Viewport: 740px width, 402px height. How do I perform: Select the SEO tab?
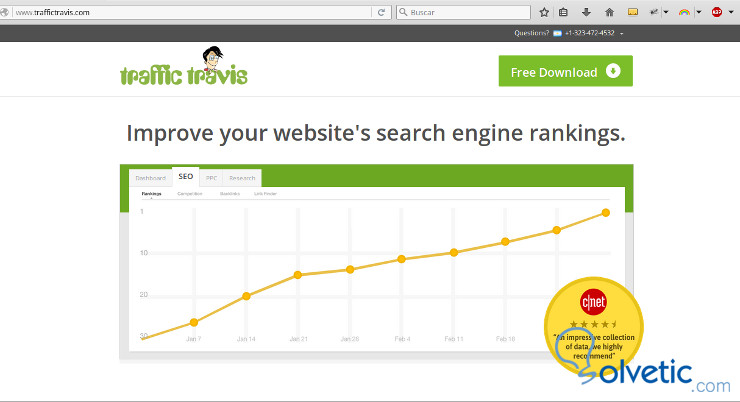click(x=185, y=176)
